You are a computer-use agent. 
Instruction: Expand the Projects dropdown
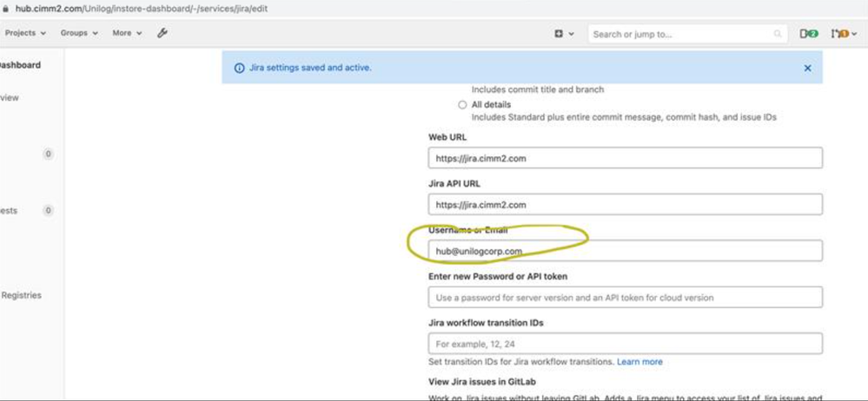coord(25,33)
